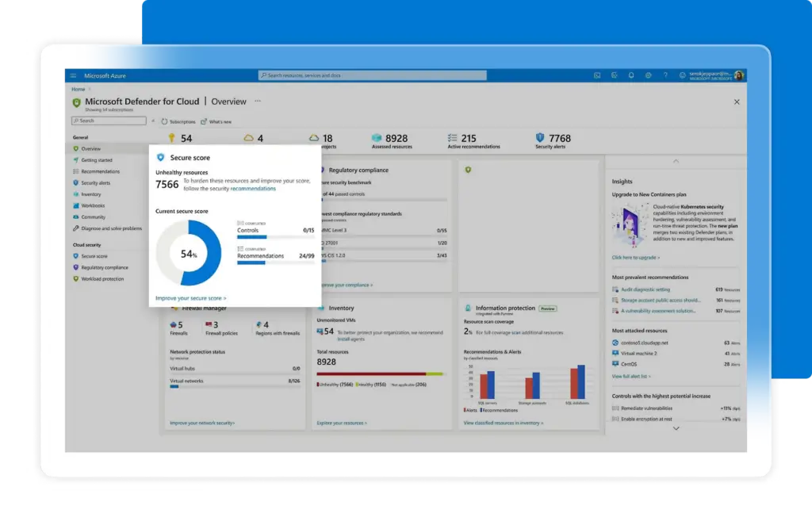Viewport: 812px width, 521px height.
Task: Click the green shield icon in the empty card
Action: click(468, 170)
